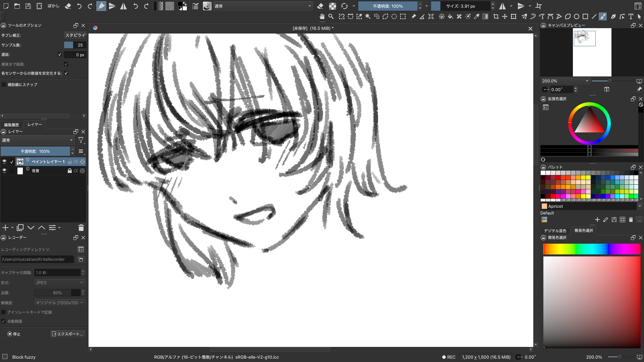644x362 pixels.
Task: Switch to the 編集履歴 tab
Action: (x=11, y=125)
